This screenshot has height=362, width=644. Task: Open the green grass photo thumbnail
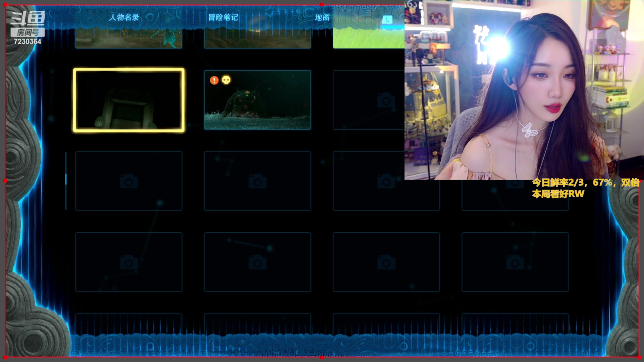(x=369, y=38)
